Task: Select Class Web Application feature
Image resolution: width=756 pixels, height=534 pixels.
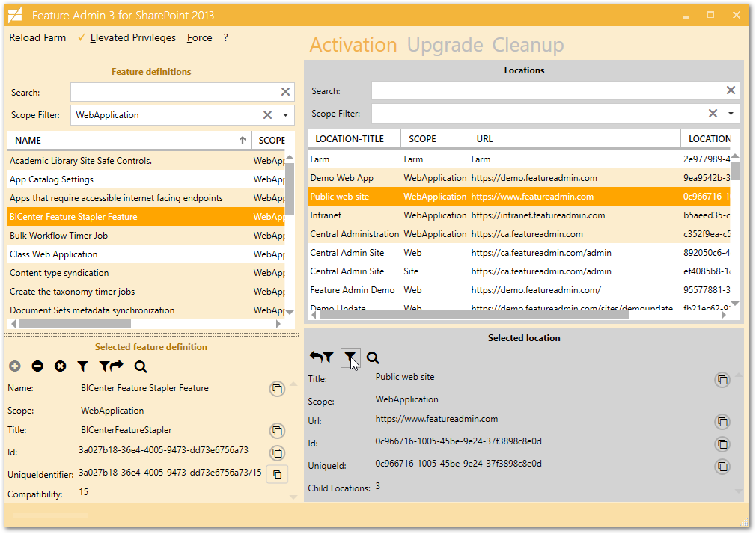Action: click(x=147, y=254)
